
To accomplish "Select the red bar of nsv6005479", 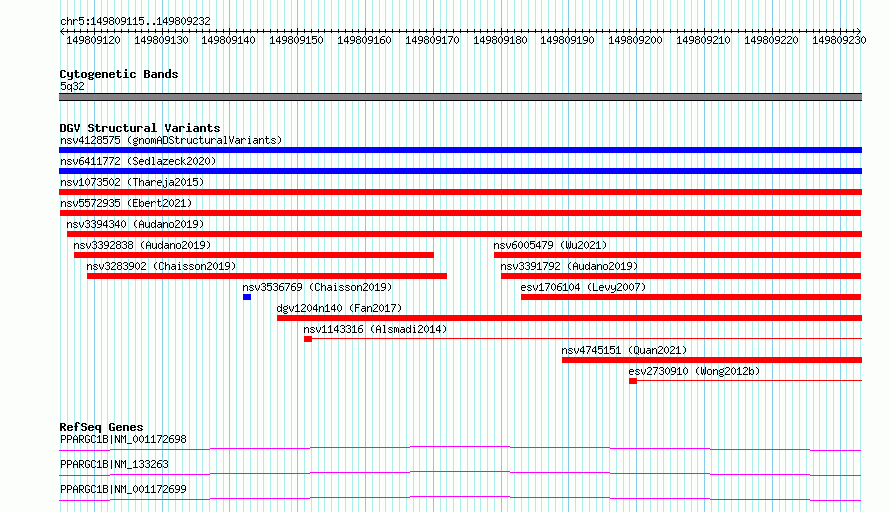I will (678, 255).
